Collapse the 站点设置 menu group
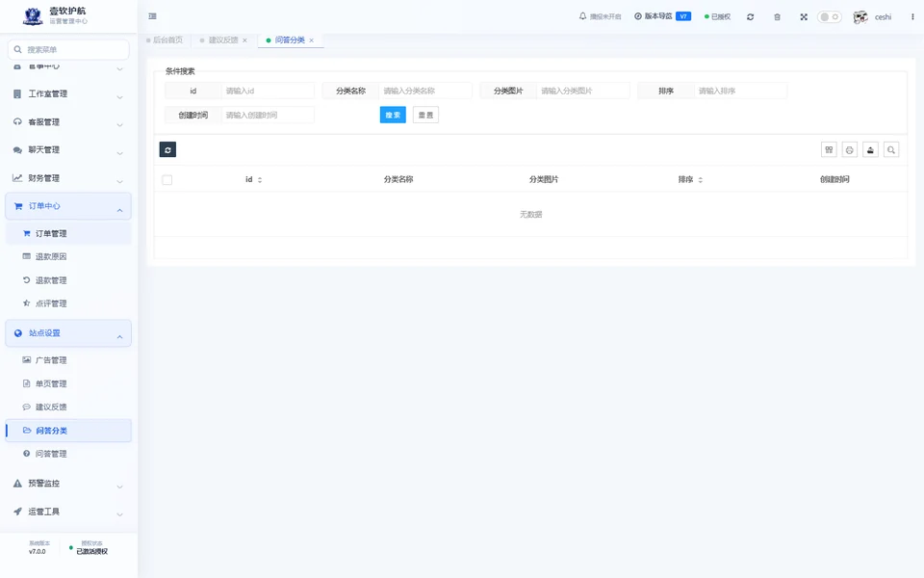 pyautogui.click(x=68, y=333)
